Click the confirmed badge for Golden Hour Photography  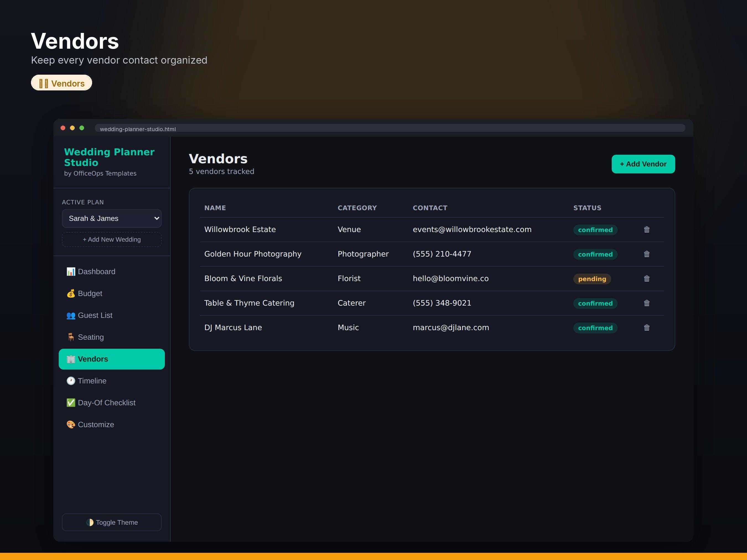[x=595, y=254]
